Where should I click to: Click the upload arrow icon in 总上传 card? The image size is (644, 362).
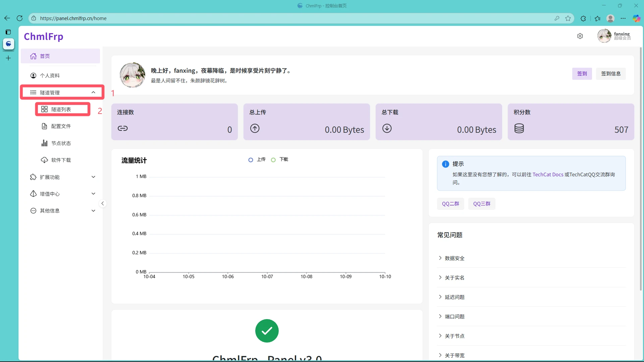click(x=255, y=128)
